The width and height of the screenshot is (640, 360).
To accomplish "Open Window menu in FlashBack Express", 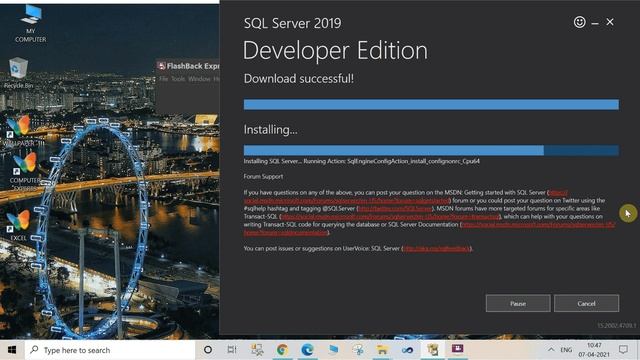I will click(x=199, y=79).
